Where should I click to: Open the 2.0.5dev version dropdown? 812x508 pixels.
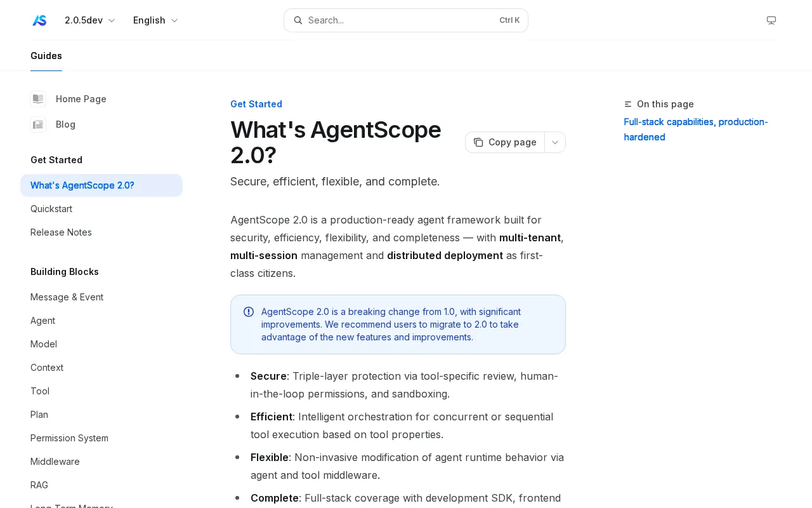[89, 20]
